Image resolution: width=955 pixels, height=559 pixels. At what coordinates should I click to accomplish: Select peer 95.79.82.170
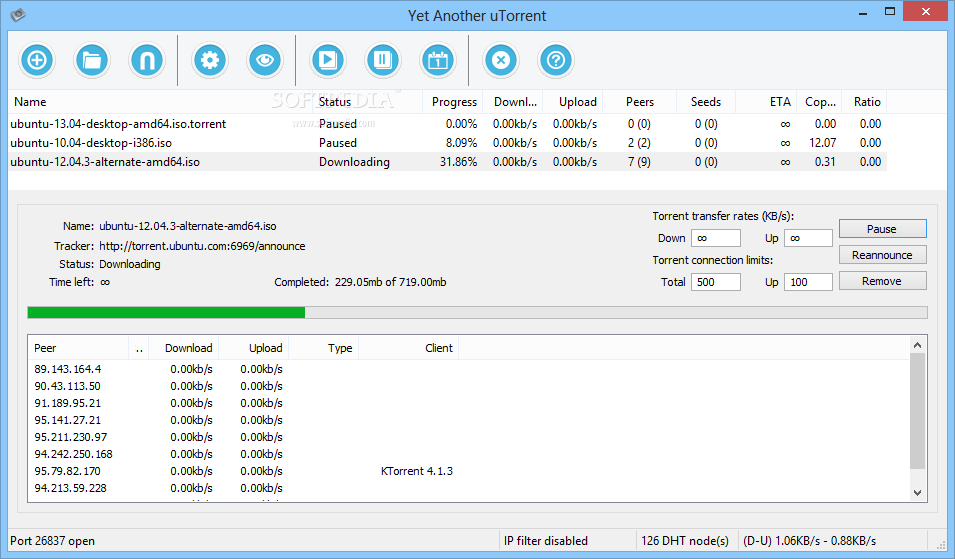68,471
